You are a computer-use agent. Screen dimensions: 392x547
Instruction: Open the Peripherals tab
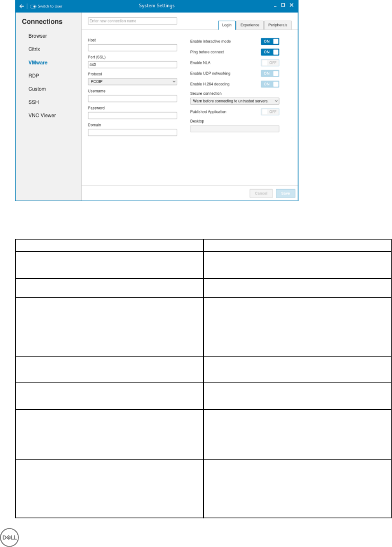278,25
